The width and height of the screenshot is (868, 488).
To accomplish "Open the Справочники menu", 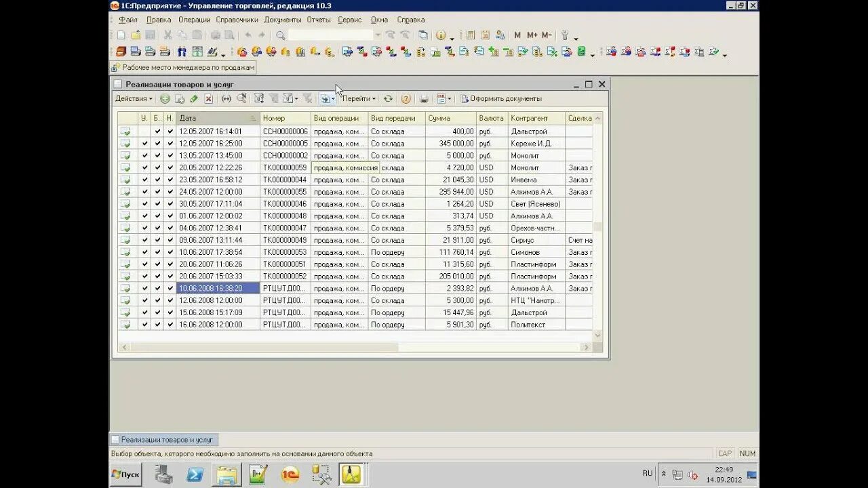I will coord(237,20).
